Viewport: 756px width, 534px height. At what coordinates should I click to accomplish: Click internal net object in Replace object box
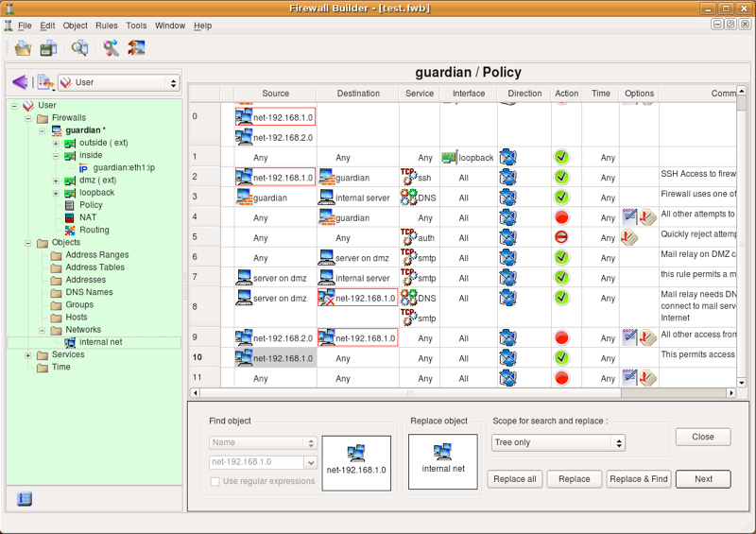[x=443, y=461]
